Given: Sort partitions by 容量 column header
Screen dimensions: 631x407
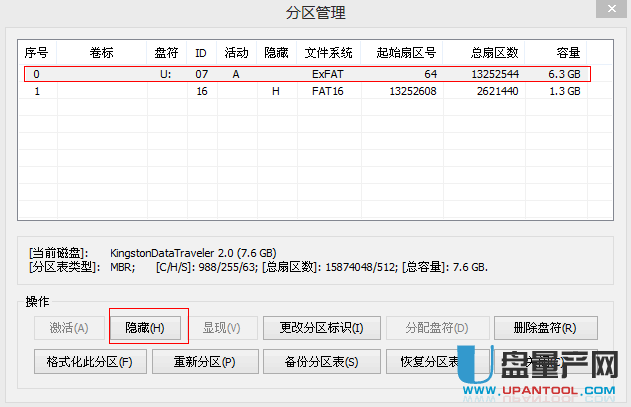Looking at the screenshot, I should (567, 52).
